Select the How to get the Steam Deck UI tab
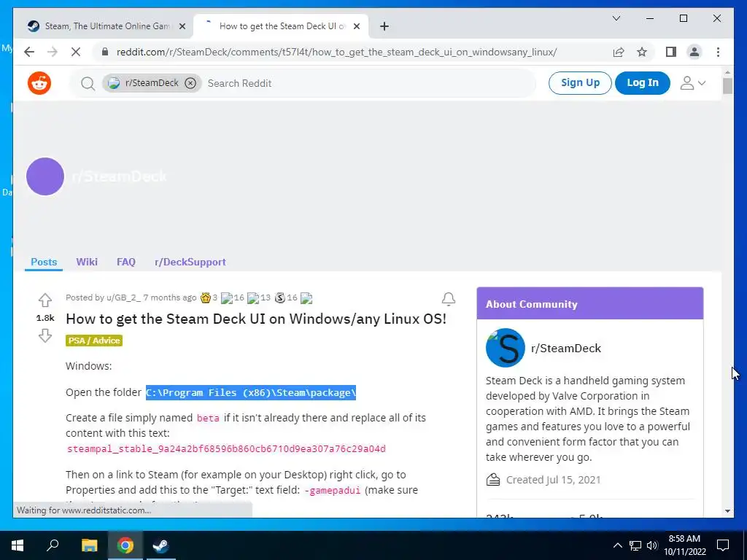747x560 pixels. pos(281,26)
